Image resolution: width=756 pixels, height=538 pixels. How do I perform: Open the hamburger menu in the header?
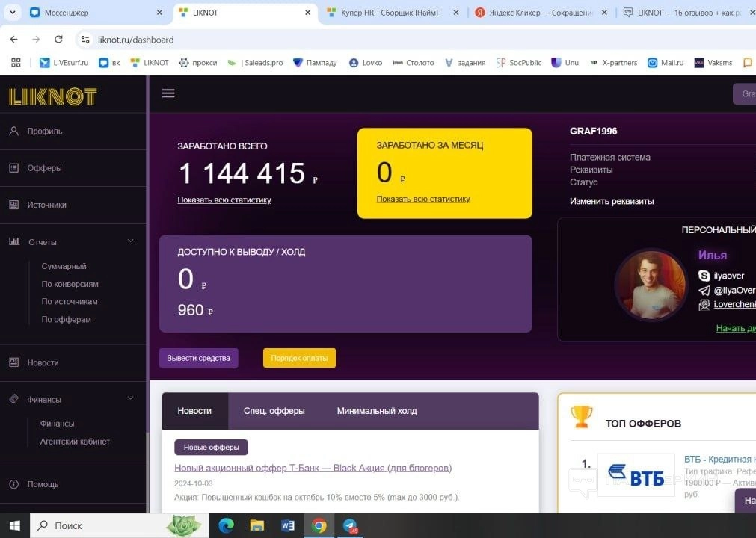click(x=168, y=93)
